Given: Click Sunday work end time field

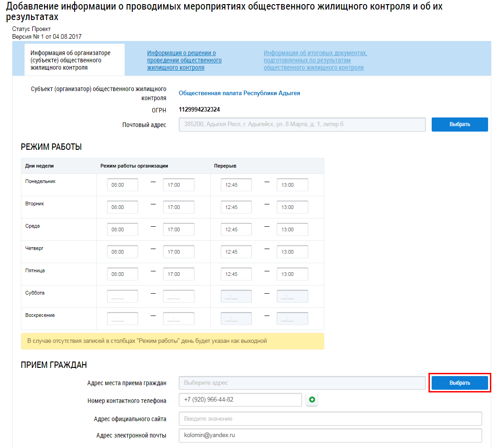Looking at the screenshot, I should click(x=178, y=319).
